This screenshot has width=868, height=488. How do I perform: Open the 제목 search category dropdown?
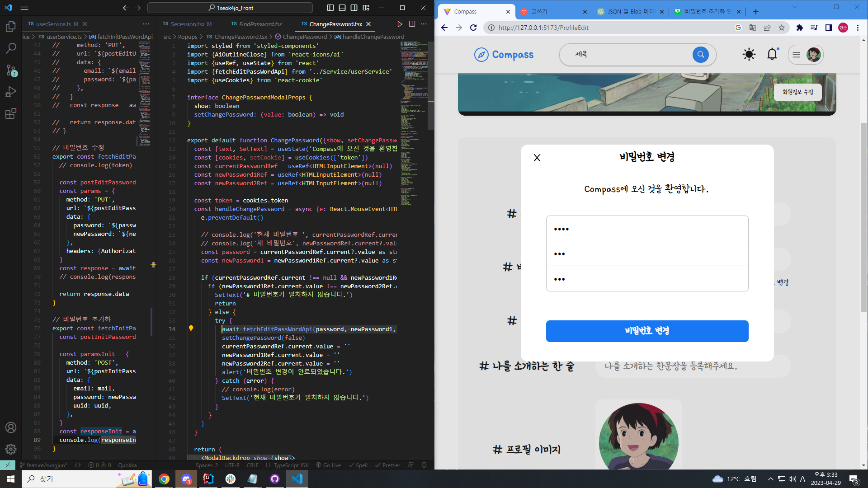[x=581, y=55]
